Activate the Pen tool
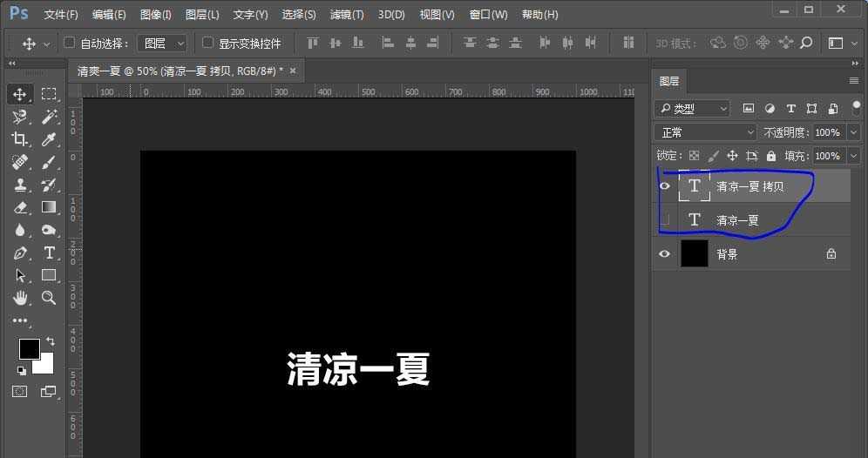This screenshot has height=458, width=868. [20, 253]
